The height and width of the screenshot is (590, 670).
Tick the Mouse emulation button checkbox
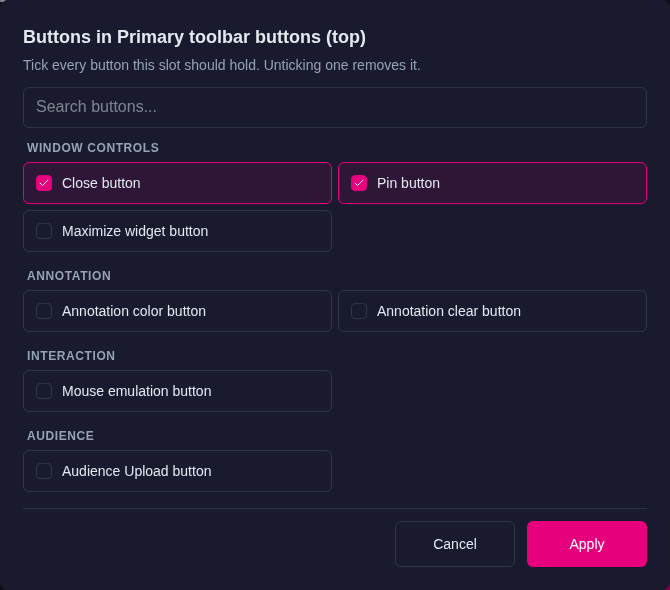pyautogui.click(x=44, y=391)
